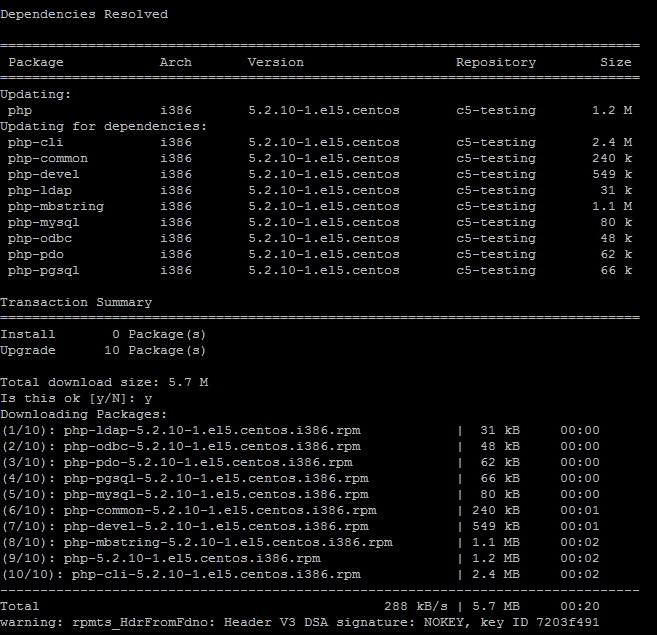
Task: Click '(7/10): php-devel' download line
Action: tap(300, 526)
